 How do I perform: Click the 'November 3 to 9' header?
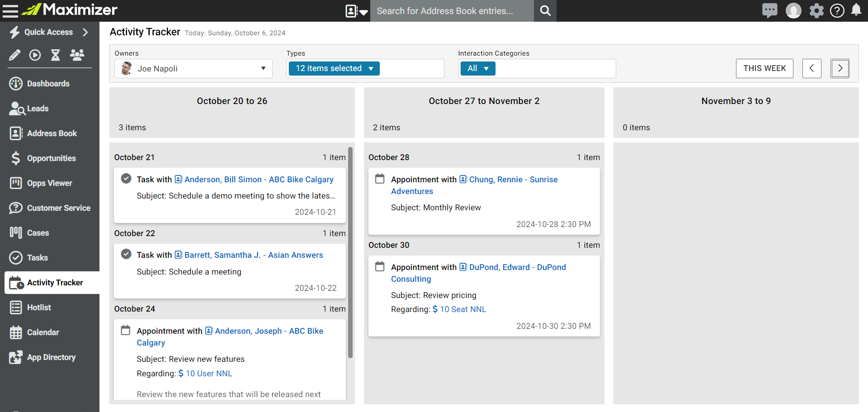click(736, 101)
